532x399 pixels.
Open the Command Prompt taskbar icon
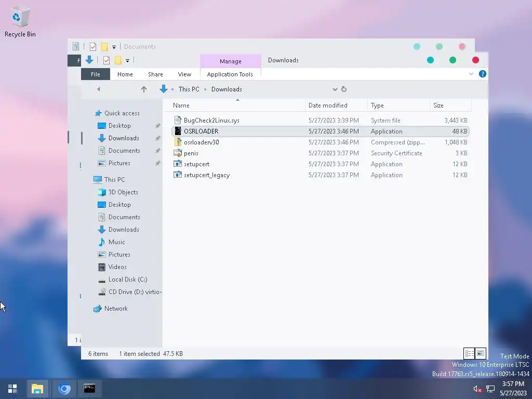(x=89, y=389)
